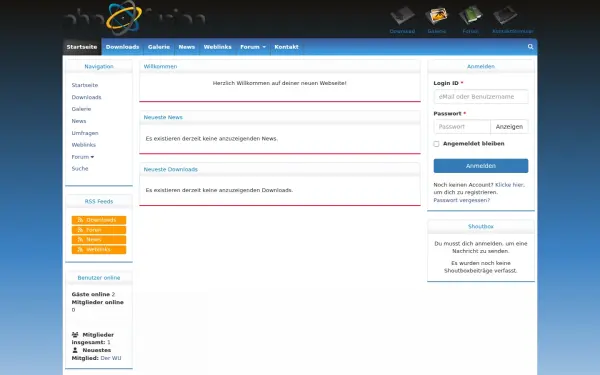Click the Neueste Downloads panel title
Image resolution: width=600 pixels, height=375 pixels.
[171, 170]
